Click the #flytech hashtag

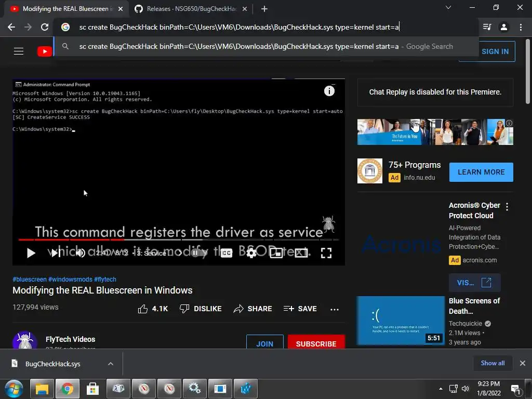coord(105,279)
